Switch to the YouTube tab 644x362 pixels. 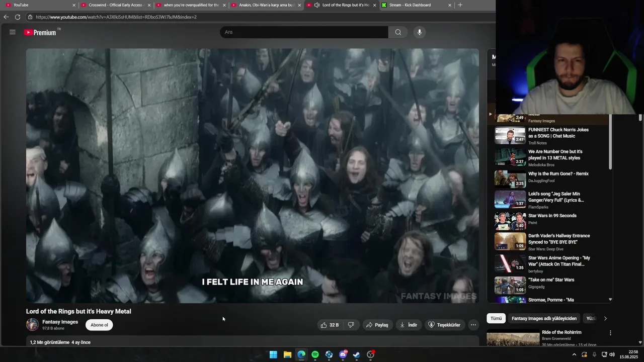tap(39, 5)
